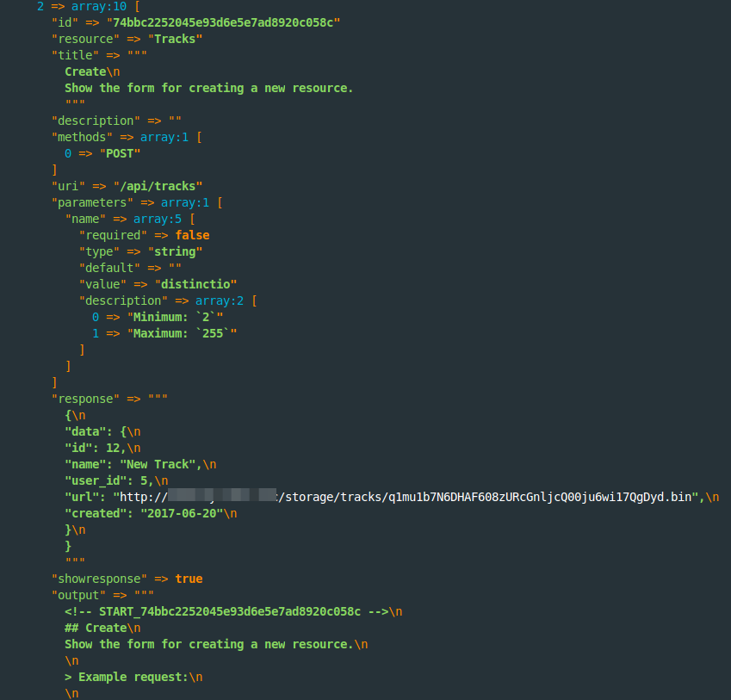The image size is (731, 700).
Task: Click the Minimum: `2` description entry
Action: coord(175,317)
